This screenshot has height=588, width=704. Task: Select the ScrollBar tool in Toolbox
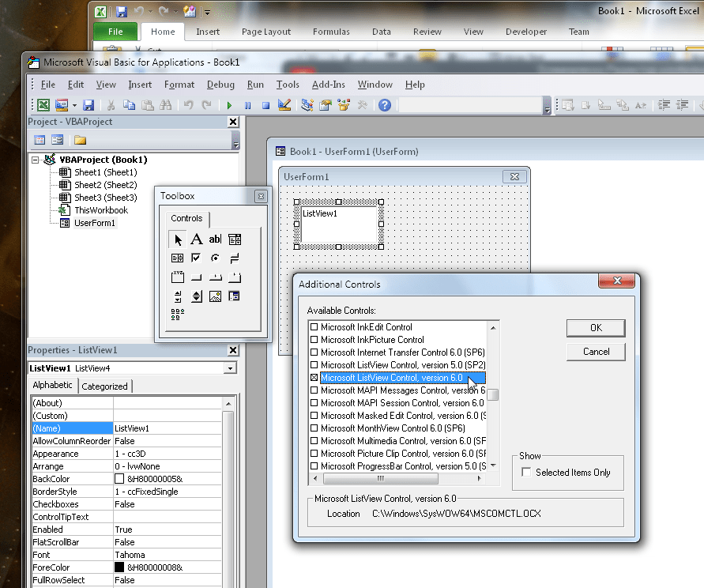coord(177,296)
